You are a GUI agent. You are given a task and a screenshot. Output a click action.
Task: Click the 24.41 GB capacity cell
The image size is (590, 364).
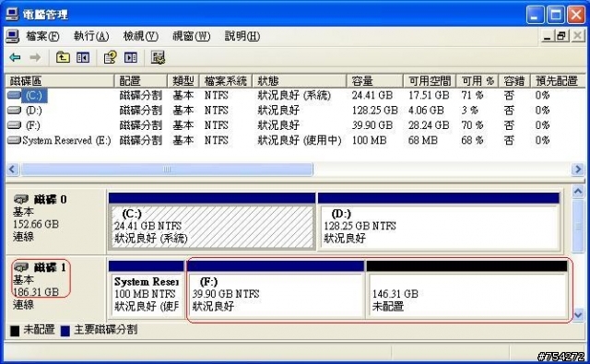pyautogui.click(x=372, y=95)
